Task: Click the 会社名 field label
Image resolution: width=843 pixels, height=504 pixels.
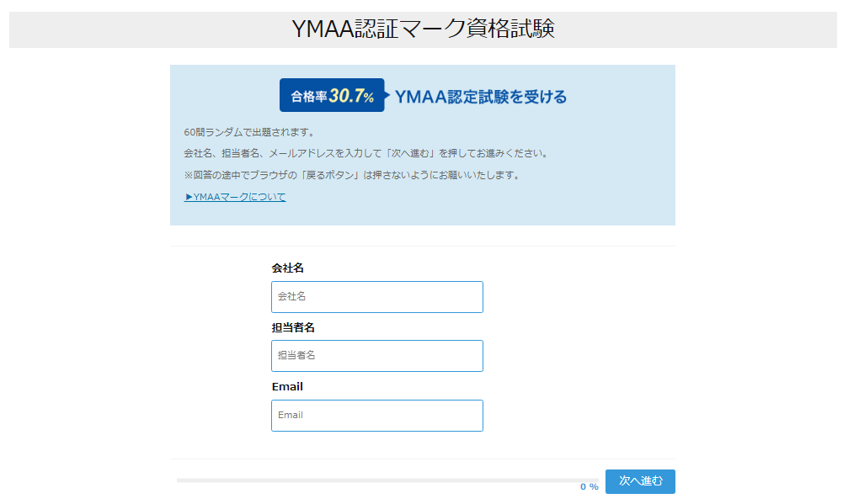Action: pos(288,268)
